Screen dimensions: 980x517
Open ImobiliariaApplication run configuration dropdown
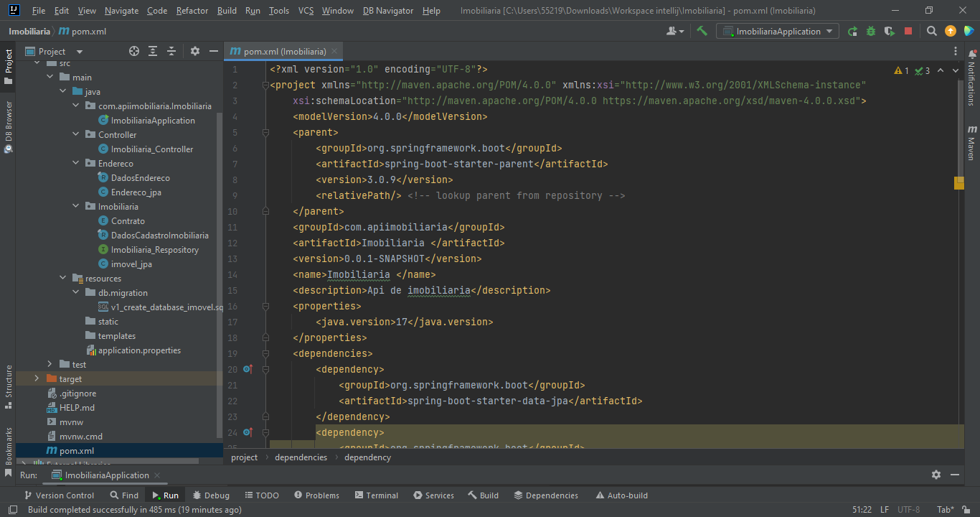[778, 31]
